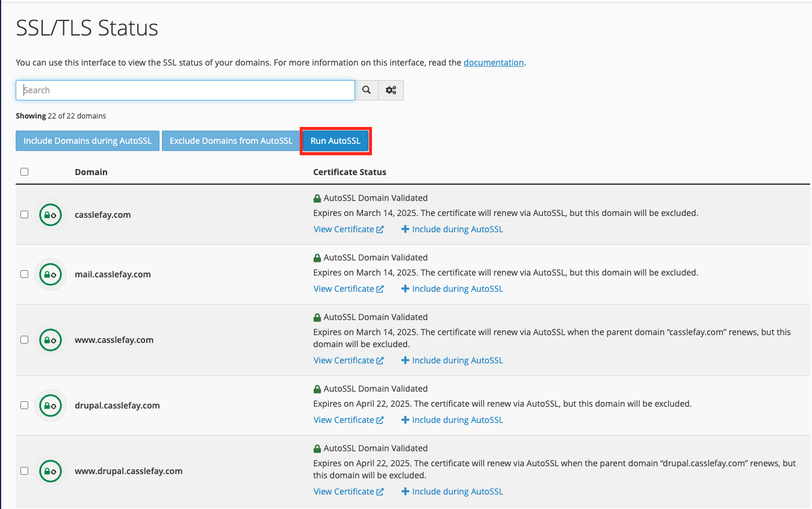View Certificate for casslefay.com
The image size is (812, 509).
(x=349, y=229)
